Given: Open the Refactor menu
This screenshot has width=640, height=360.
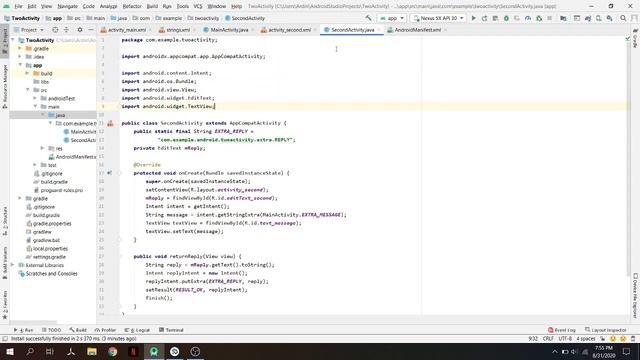Looking at the screenshot, I should click(x=132, y=6).
